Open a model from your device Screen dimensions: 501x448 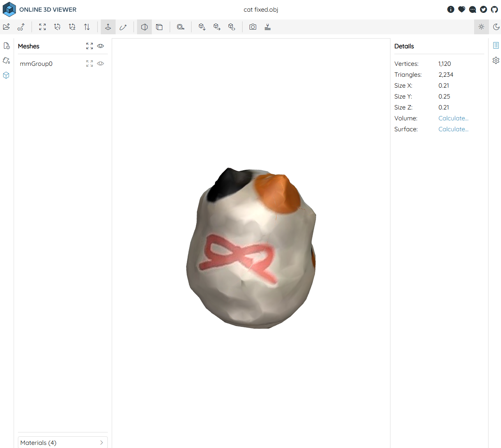coord(7,27)
